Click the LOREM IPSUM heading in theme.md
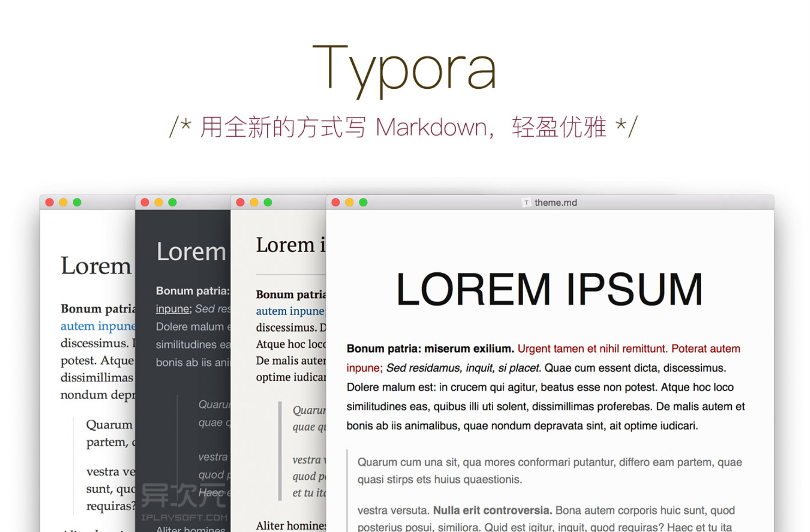The image size is (810, 532). tap(549, 289)
